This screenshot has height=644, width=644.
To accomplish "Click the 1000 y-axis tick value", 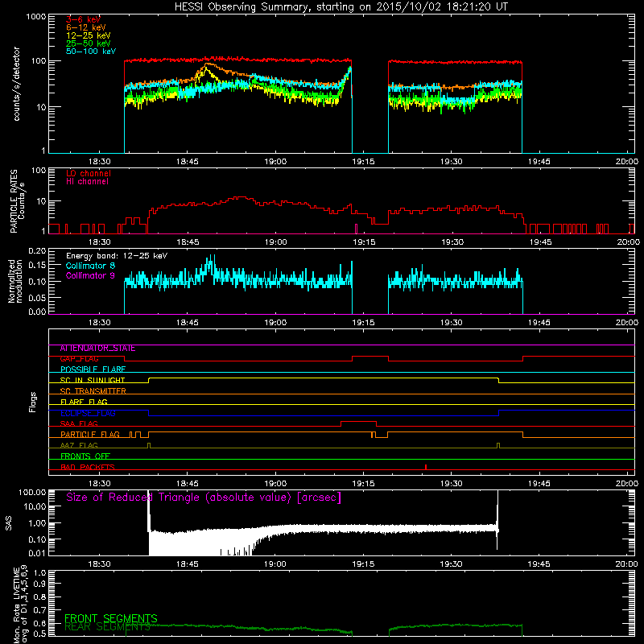I will pos(36,17).
